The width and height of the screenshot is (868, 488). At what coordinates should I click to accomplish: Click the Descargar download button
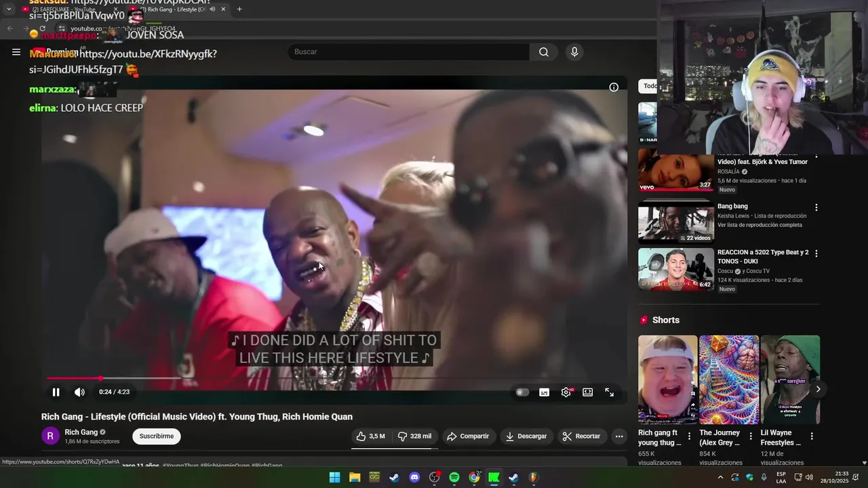click(x=526, y=436)
